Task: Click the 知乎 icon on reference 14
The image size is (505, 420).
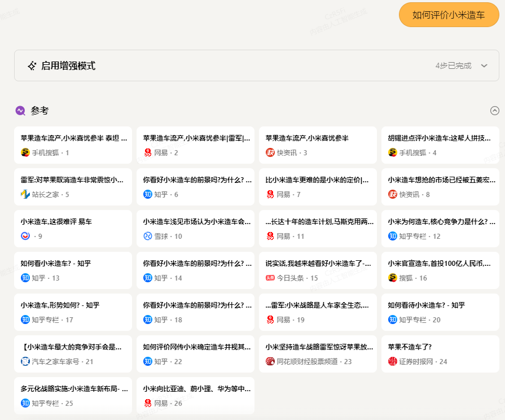Action: (147, 278)
